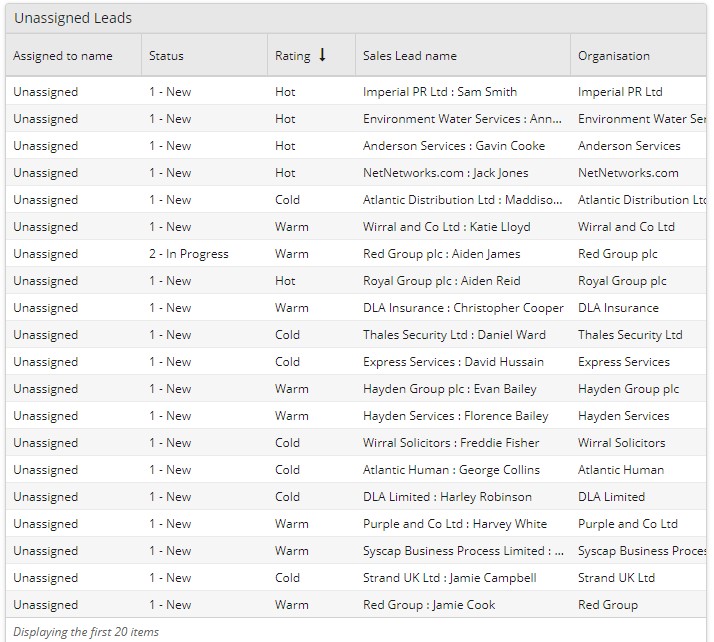Image resolution: width=714 pixels, height=642 pixels.
Task: Click Unassigned cell in Imperial PR Ltd row
Action: (46, 92)
